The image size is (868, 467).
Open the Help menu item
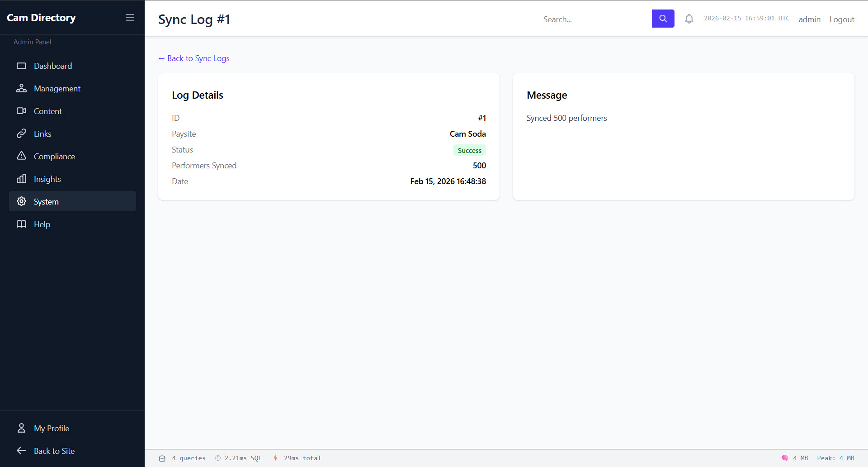click(42, 224)
